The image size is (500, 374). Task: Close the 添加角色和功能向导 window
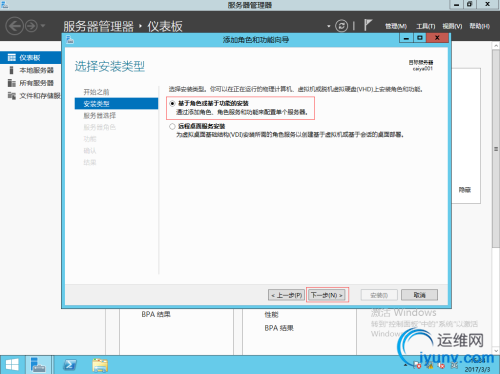(437, 38)
